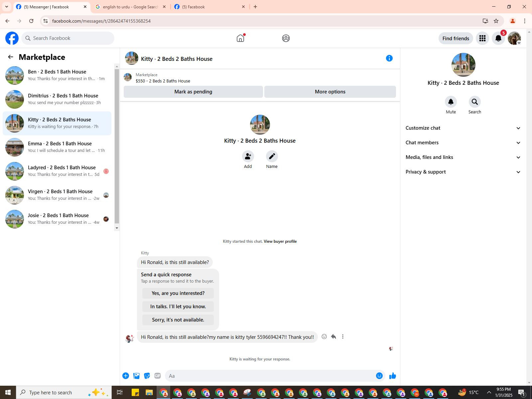Bookmark this page with the star icon
Viewport: 532px width, 399px height.
pyautogui.click(x=496, y=21)
